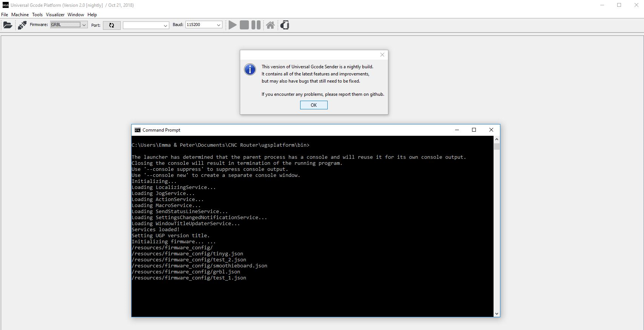Screen dimensions: 644x330
Task: Click the Command Prompt title text
Action: pos(161,130)
